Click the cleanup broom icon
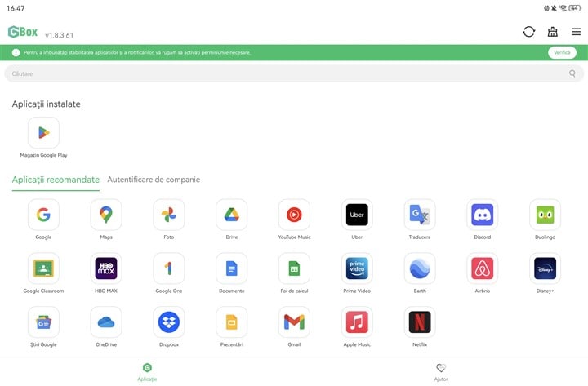Screen dimensions: 588x386 tap(553, 32)
